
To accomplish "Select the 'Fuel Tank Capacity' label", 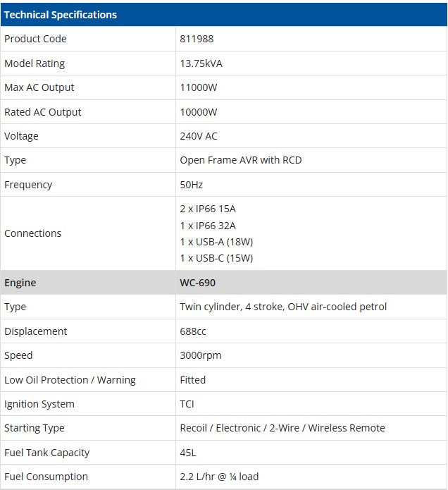I will [46, 453].
